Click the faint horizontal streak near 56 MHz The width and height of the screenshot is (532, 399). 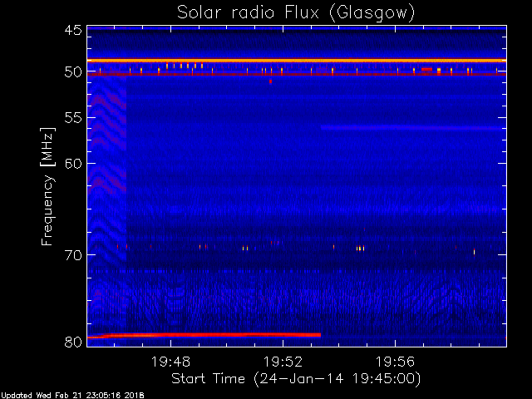pos(413,127)
